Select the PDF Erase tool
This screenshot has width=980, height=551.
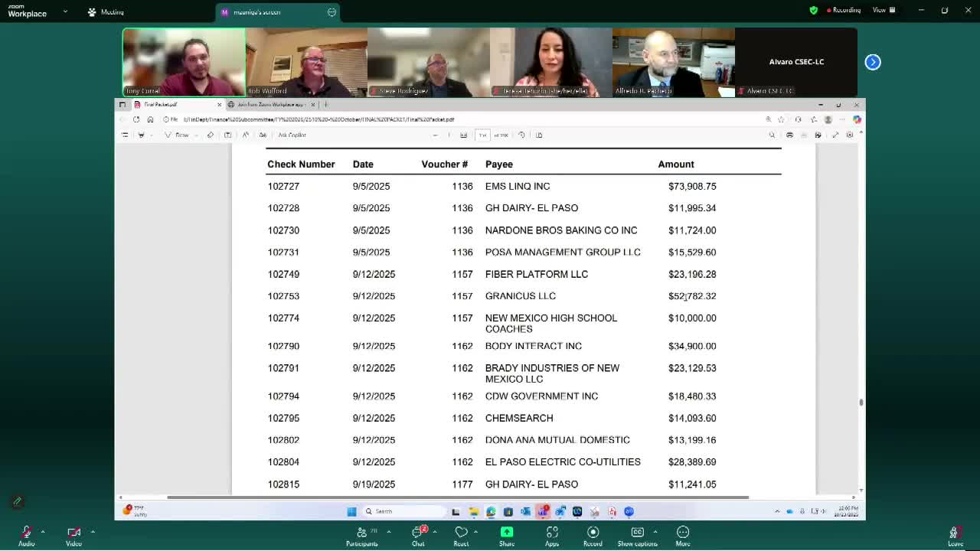pos(210,135)
